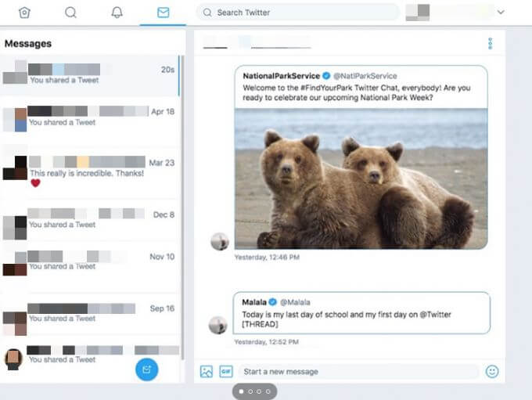
Task: Open the GIF picker
Action: (226, 372)
